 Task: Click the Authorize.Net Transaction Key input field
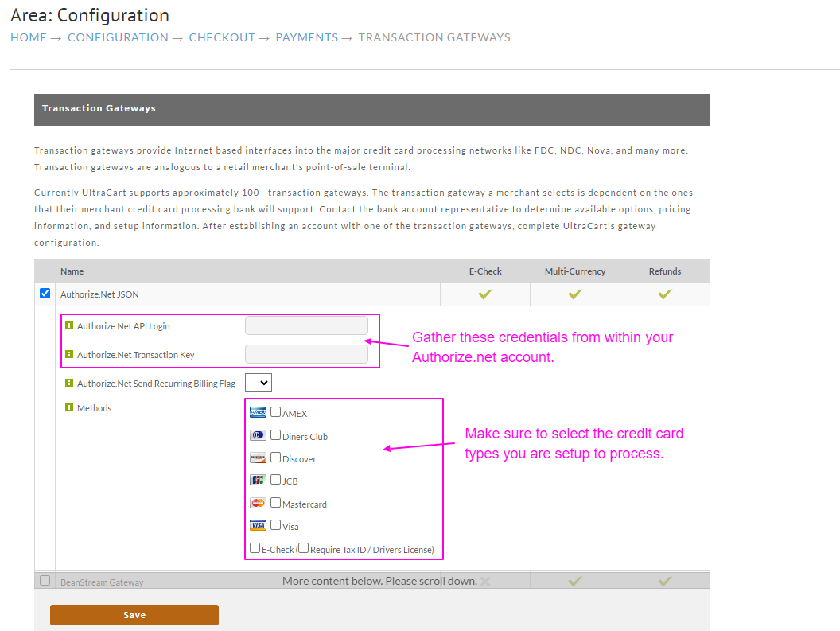(x=306, y=354)
